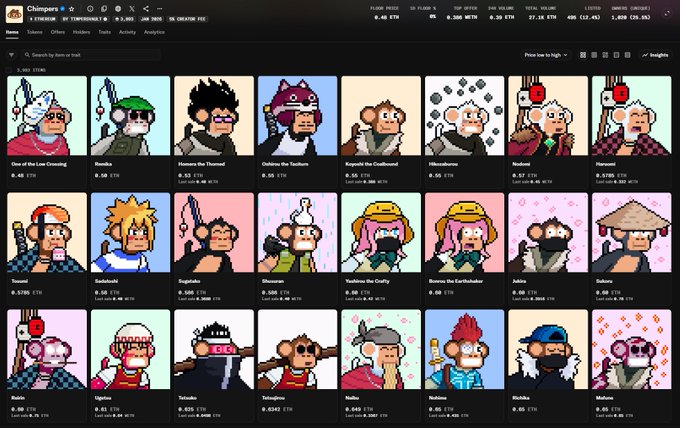Open the Nohime red mohawk image
This screenshot has height=428, width=680.
pos(464,350)
